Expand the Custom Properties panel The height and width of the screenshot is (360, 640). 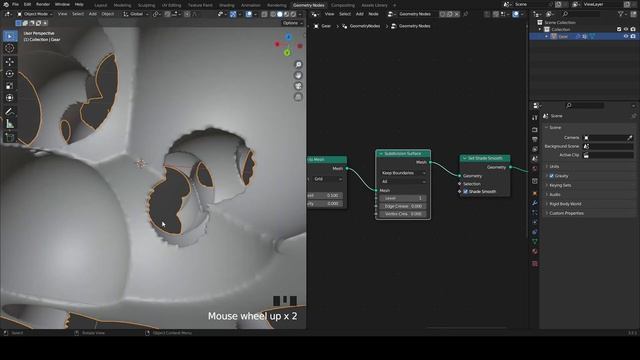[x=566, y=213]
